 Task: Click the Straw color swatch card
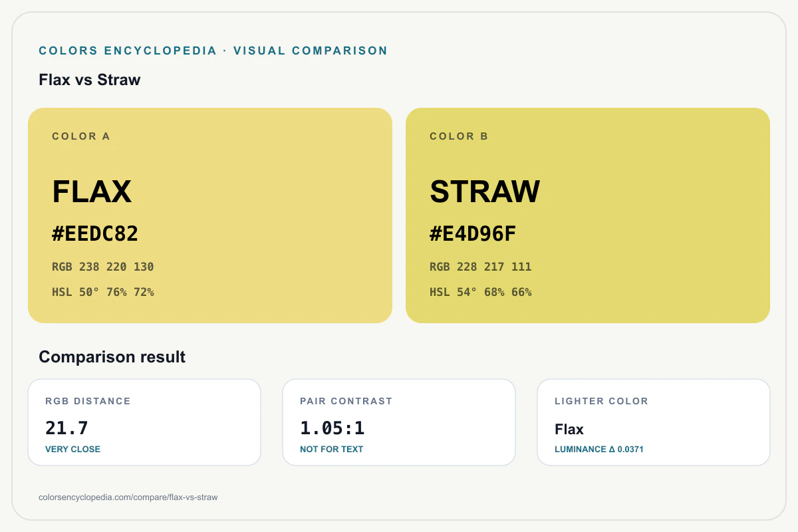coord(588,215)
